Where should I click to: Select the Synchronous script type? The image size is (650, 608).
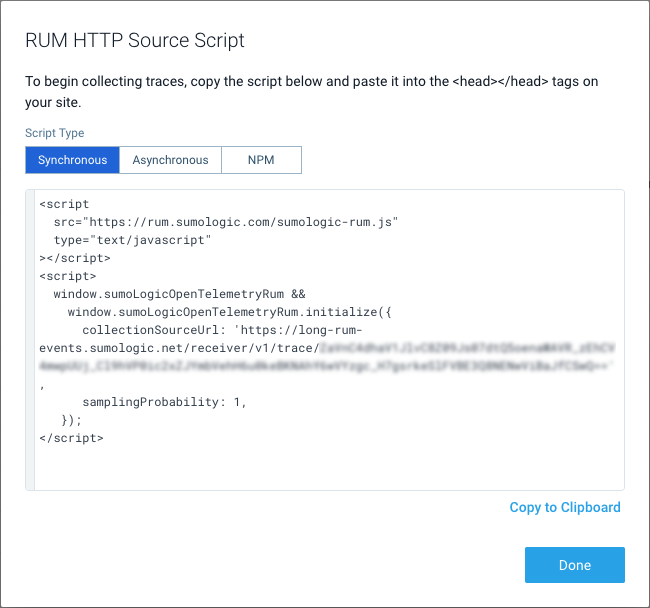coord(72,160)
